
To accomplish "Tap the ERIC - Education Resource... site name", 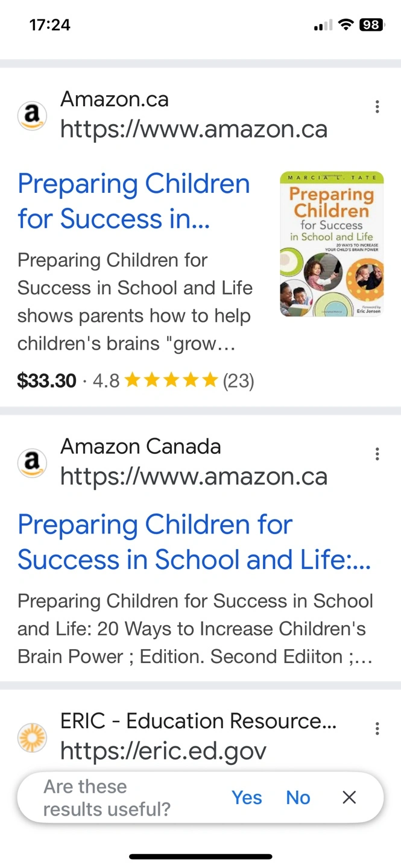I will point(198,721).
